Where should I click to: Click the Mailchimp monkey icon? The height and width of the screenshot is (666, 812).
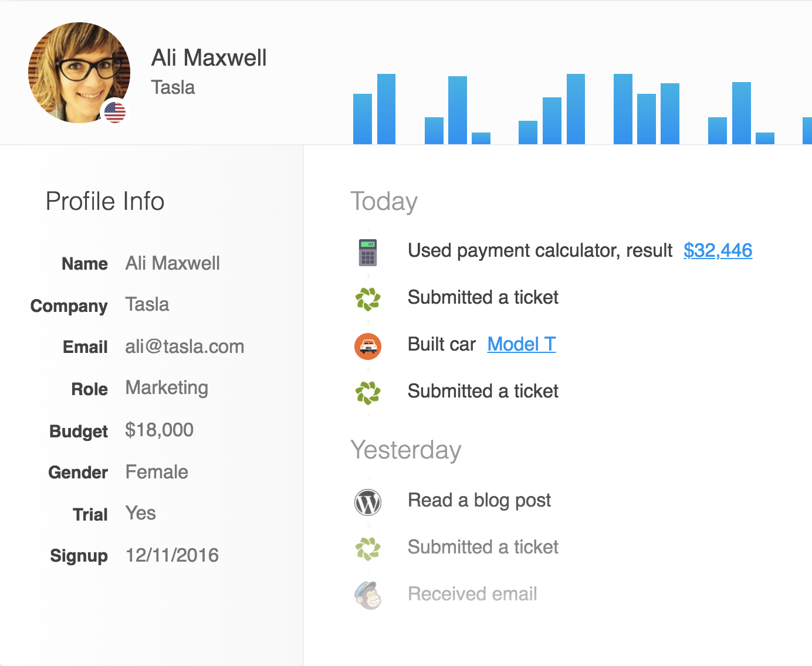(x=368, y=595)
